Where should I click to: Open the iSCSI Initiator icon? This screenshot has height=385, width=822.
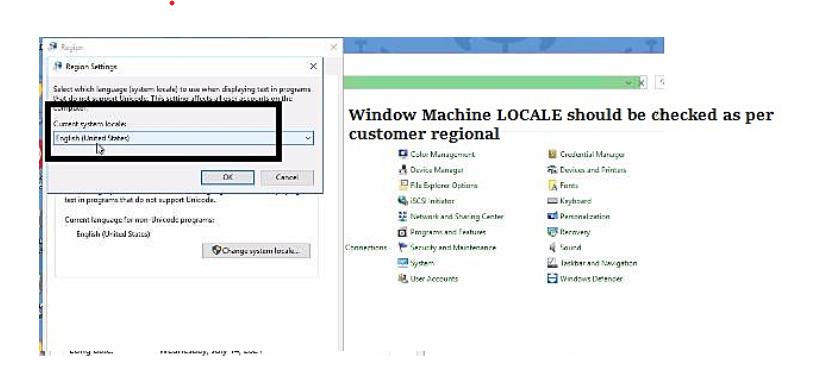point(403,201)
